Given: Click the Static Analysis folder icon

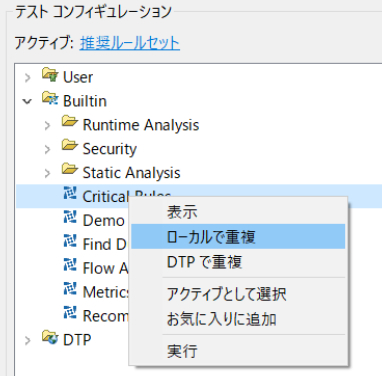Looking at the screenshot, I should click(70, 170).
